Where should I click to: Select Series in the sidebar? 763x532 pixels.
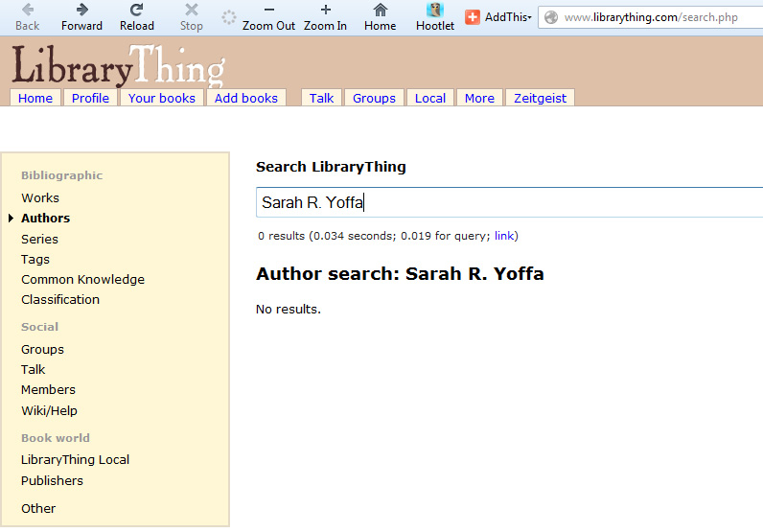pyautogui.click(x=40, y=239)
